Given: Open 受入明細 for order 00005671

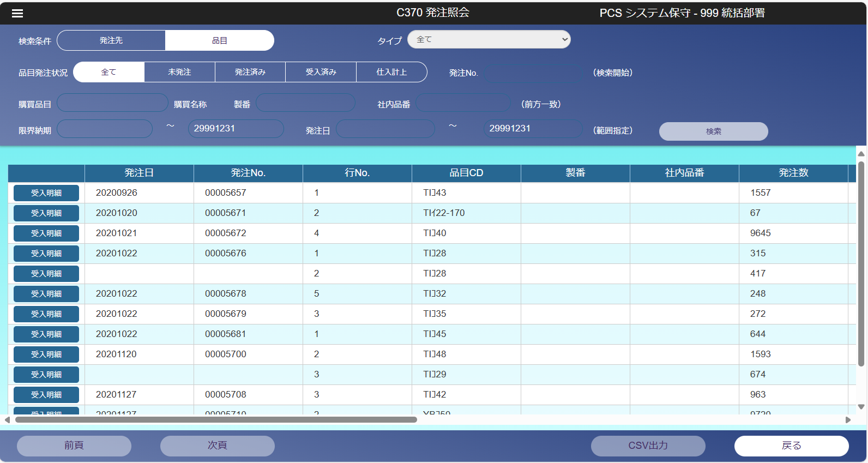Looking at the screenshot, I should [x=46, y=213].
